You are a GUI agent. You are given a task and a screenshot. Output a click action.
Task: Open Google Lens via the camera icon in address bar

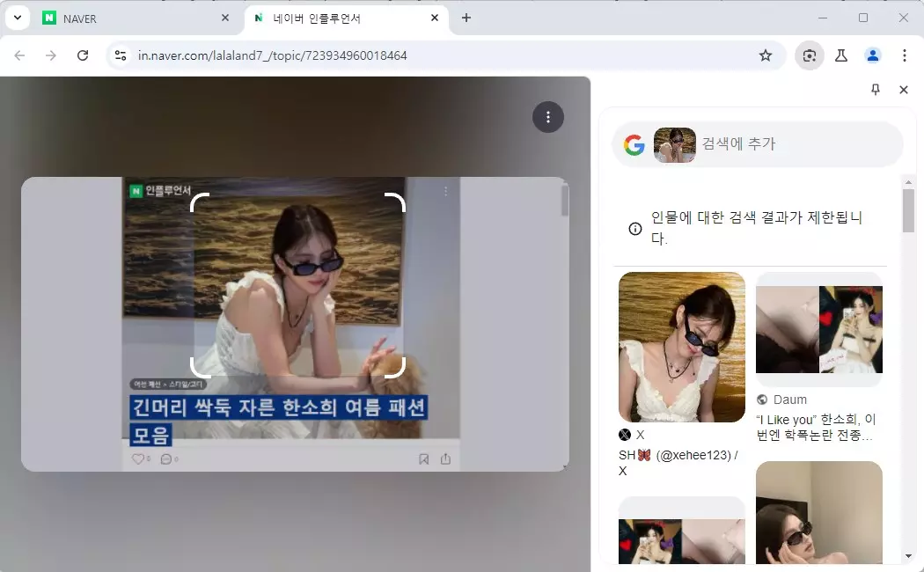pos(809,55)
